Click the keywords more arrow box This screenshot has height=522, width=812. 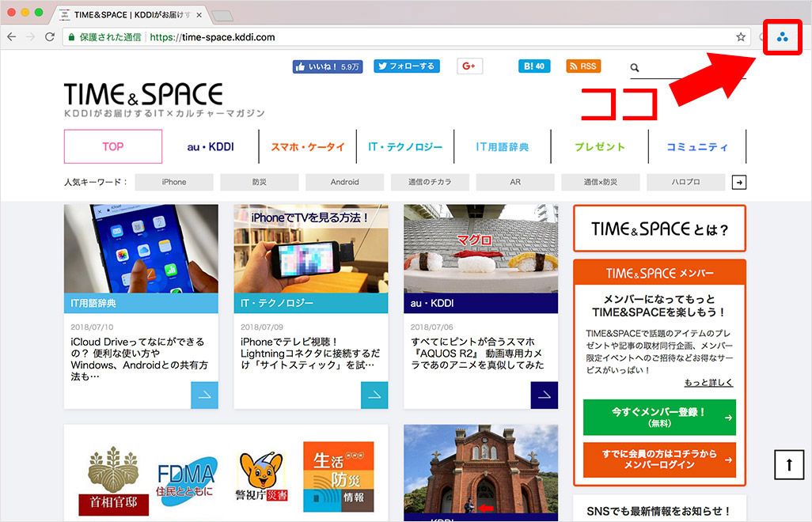point(739,182)
